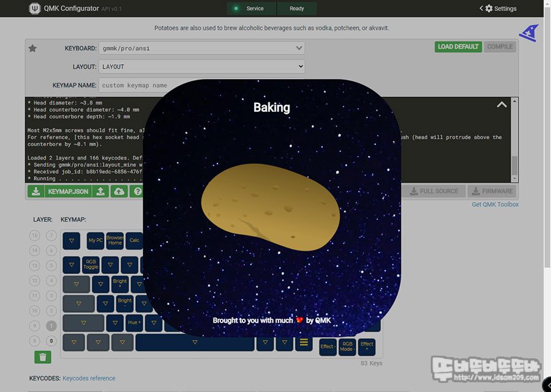
Task: Switch to layer 3
Action: pos(51,295)
